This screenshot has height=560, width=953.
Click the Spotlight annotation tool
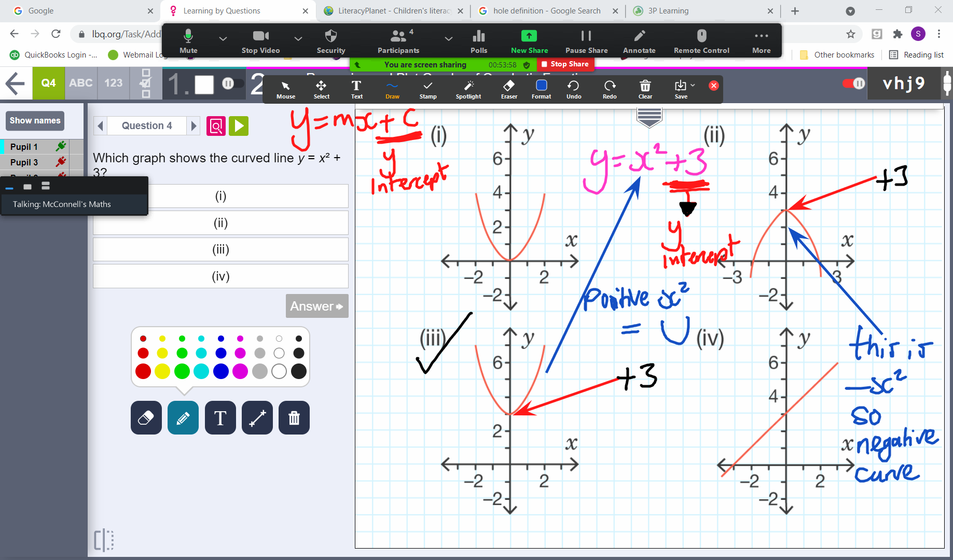(x=468, y=89)
